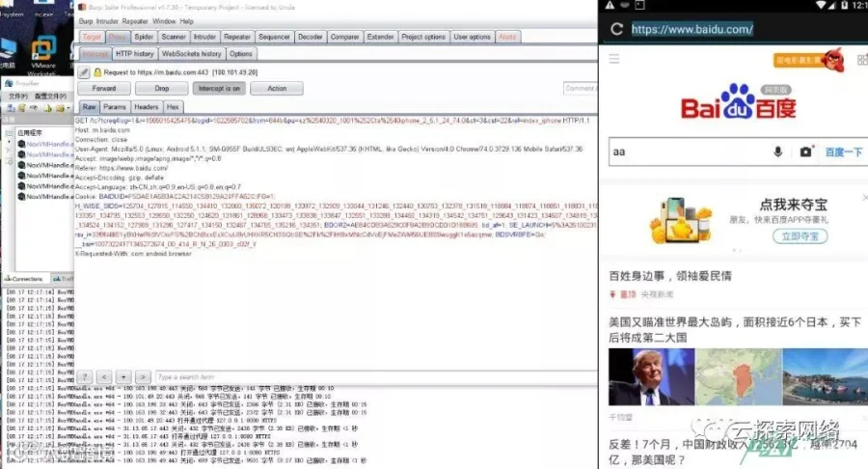Open the Burp menu

[86, 21]
